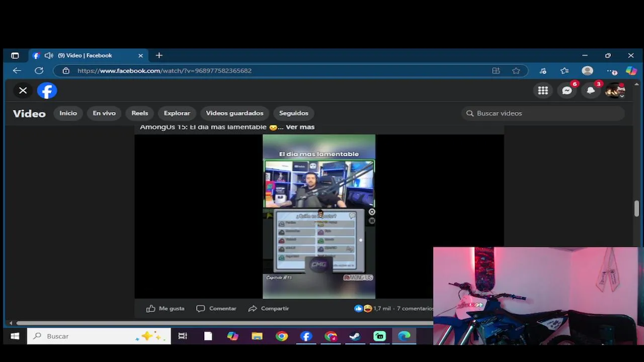Open Messenger chats
The height and width of the screenshot is (362, 644).
click(567, 90)
